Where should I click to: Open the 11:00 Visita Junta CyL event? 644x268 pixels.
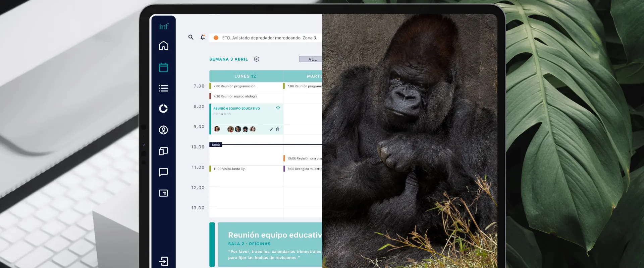pyautogui.click(x=230, y=169)
